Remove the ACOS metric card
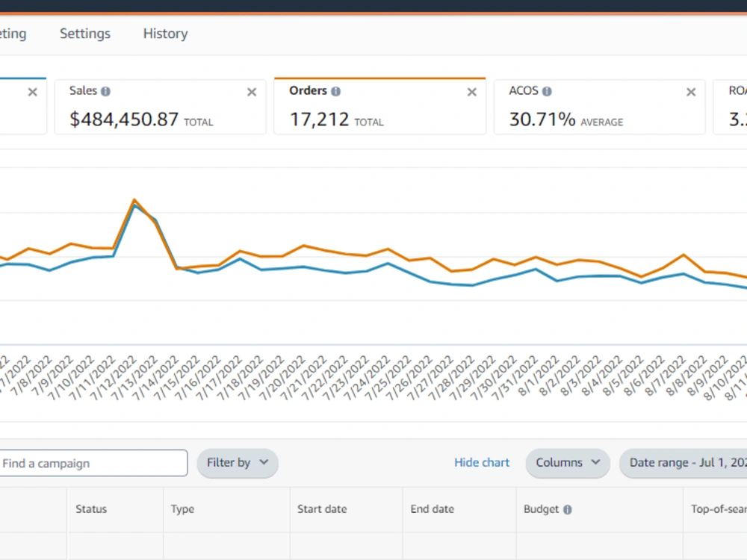 pos(691,92)
